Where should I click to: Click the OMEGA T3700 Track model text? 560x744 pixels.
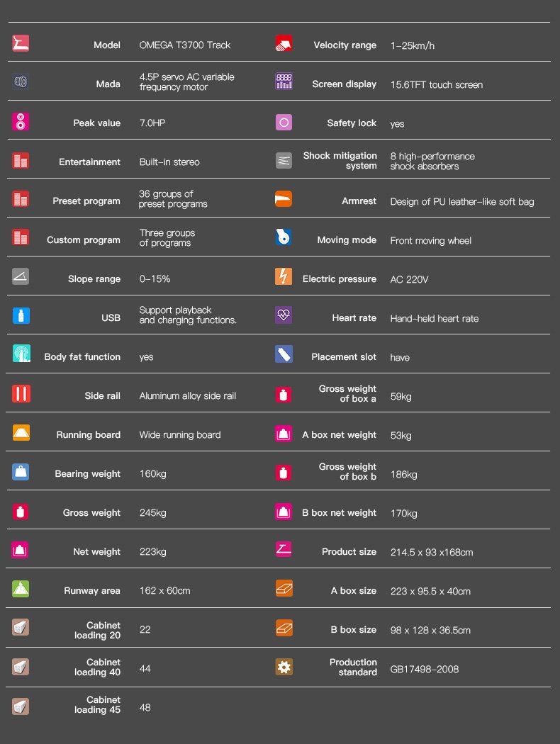[x=184, y=45]
